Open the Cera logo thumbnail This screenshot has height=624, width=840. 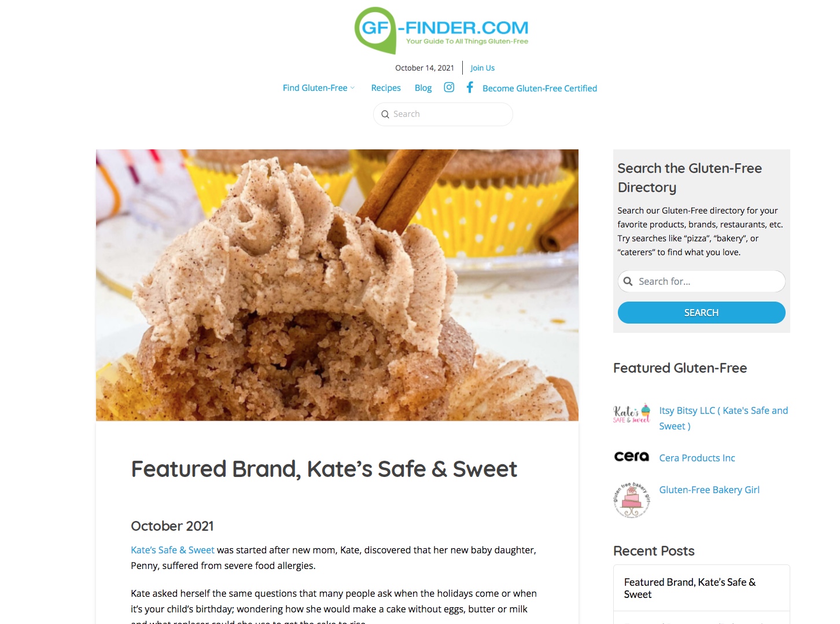632,457
